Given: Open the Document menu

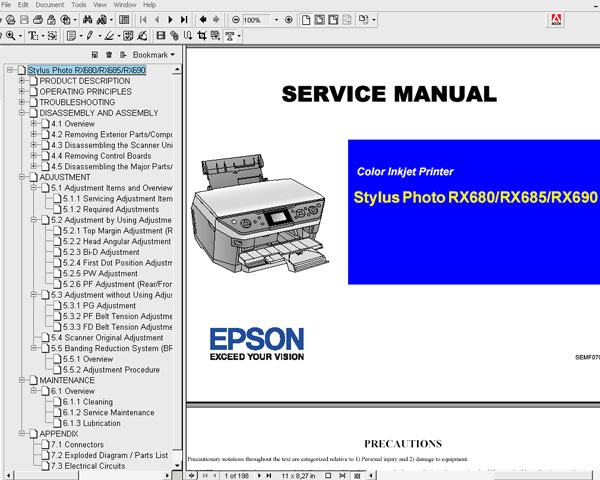Looking at the screenshot, I should point(50,5).
